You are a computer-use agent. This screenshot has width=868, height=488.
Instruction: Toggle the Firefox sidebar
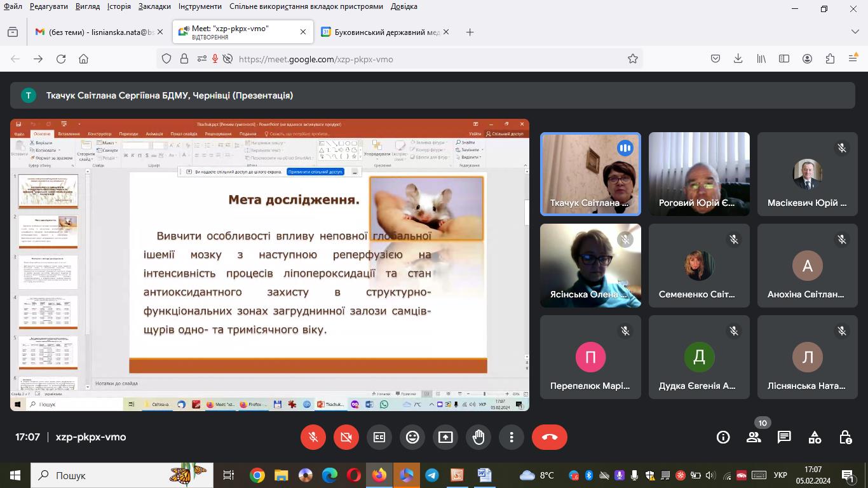click(x=784, y=58)
